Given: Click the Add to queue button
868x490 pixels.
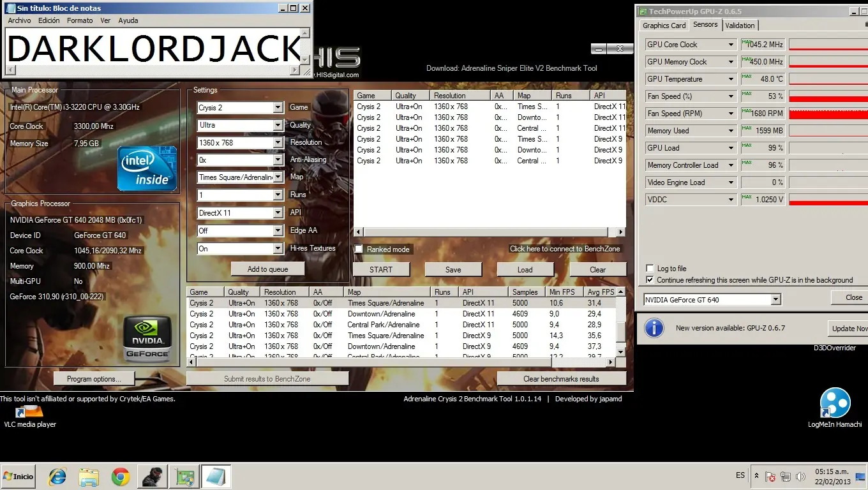Looking at the screenshot, I should [268, 269].
